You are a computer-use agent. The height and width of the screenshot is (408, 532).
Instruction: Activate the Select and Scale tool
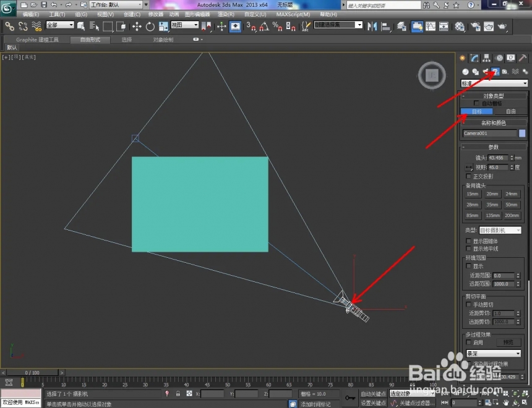click(x=163, y=26)
